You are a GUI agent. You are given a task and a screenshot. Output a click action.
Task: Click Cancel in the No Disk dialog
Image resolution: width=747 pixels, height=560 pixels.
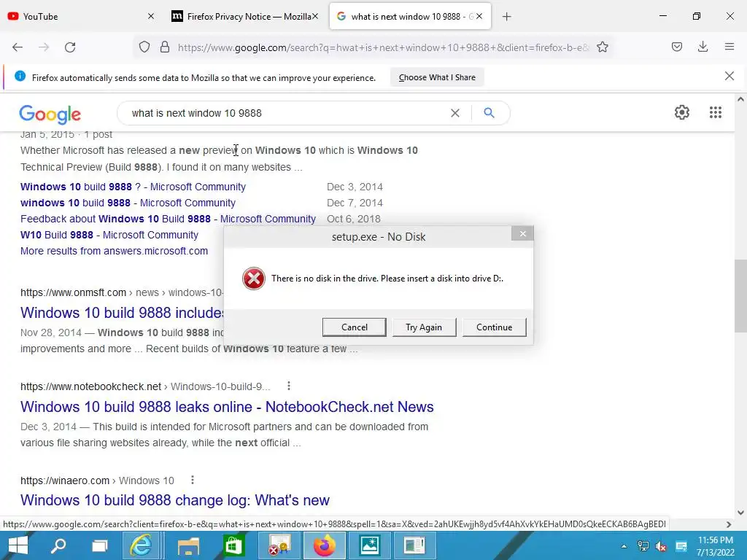(x=355, y=327)
